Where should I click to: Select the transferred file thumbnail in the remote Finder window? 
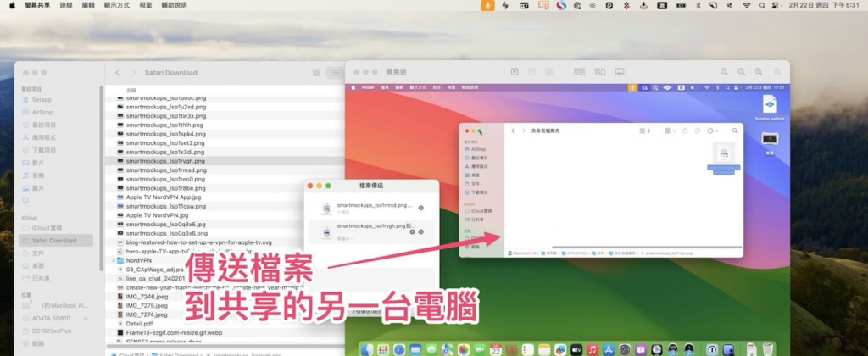724,153
